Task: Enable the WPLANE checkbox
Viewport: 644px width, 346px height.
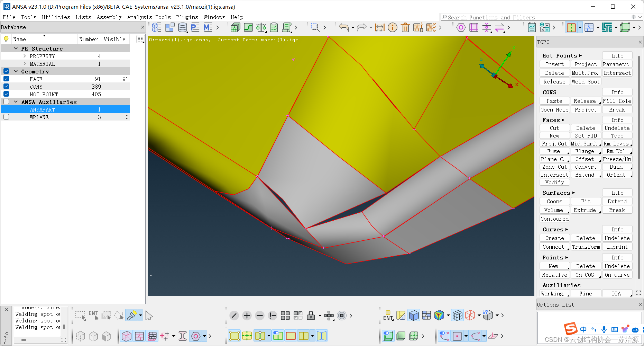Action: click(x=6, y=117)
